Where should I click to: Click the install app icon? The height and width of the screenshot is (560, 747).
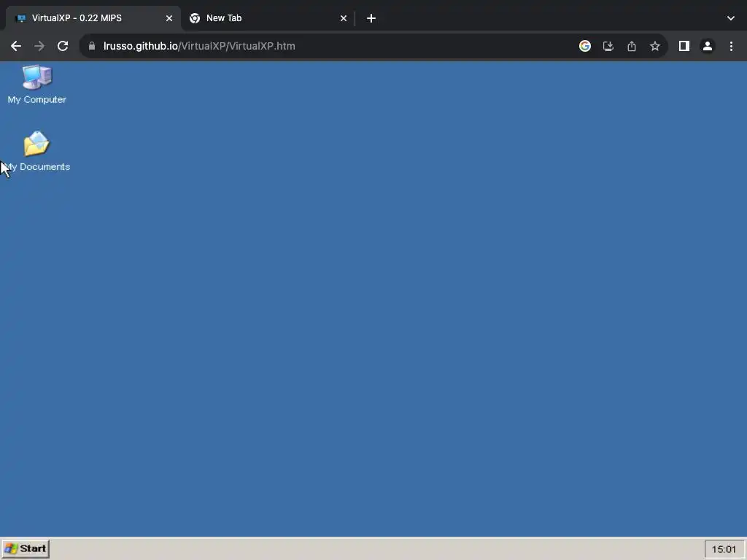pyautogui.click(x=608, y=46)
